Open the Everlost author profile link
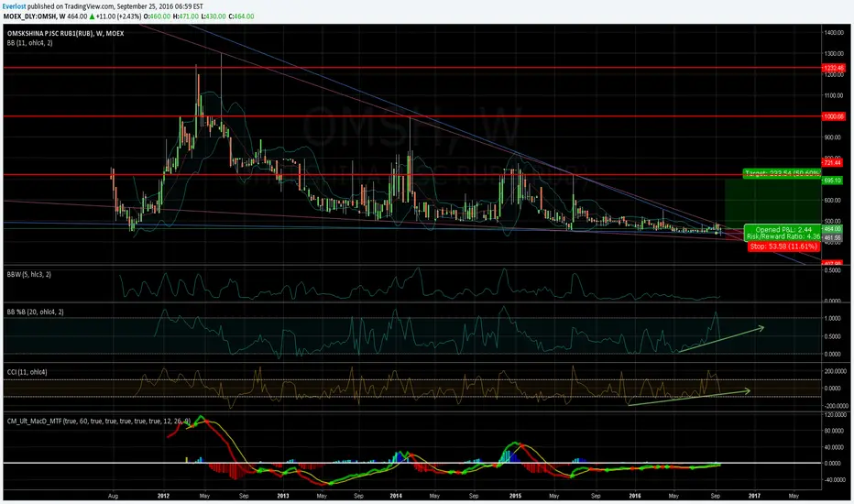Viewport: 854px width, 504px height. pyautogui.click(x=15, y=6)
